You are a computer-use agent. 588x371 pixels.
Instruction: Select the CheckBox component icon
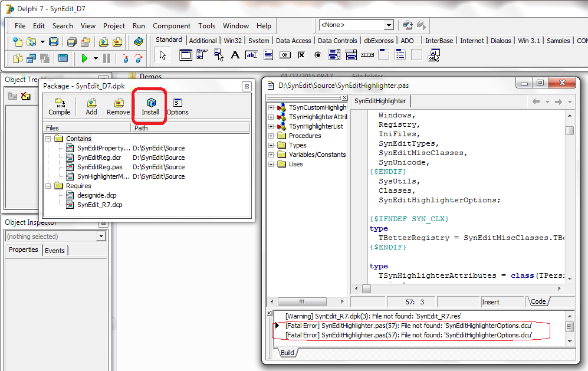point(301,55)
